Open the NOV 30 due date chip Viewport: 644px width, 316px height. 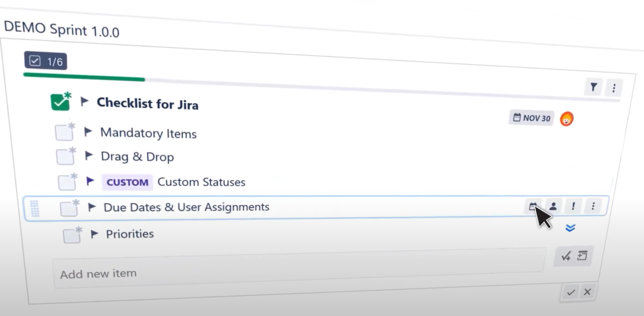click(531, 118)
